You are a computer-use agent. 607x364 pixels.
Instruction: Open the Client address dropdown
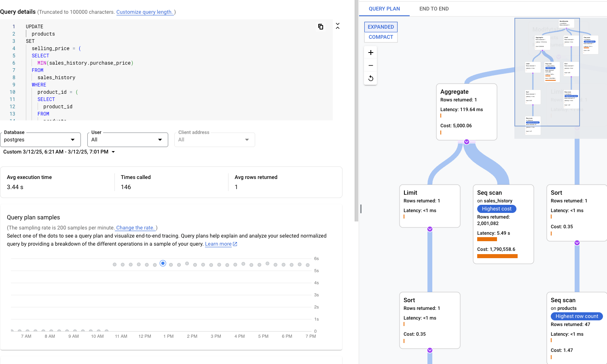[247, 139]
